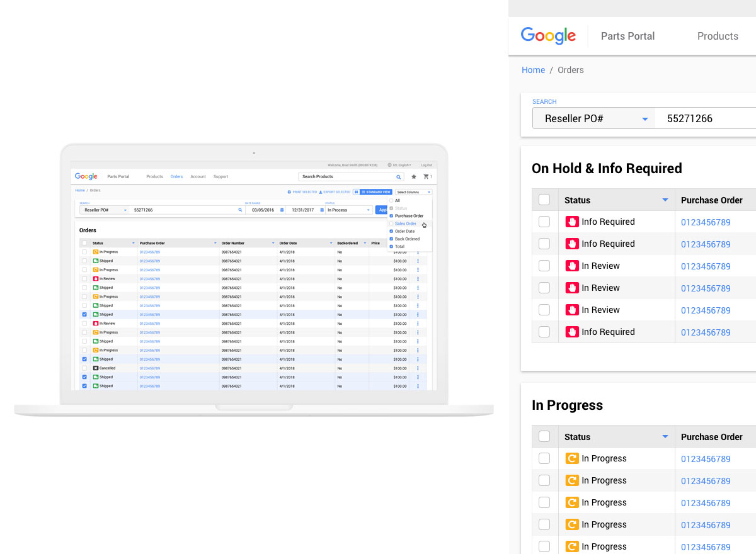Viewport: 756px width, 554px height.
Task: Open the favorites star icon in header
Action: 414,177
